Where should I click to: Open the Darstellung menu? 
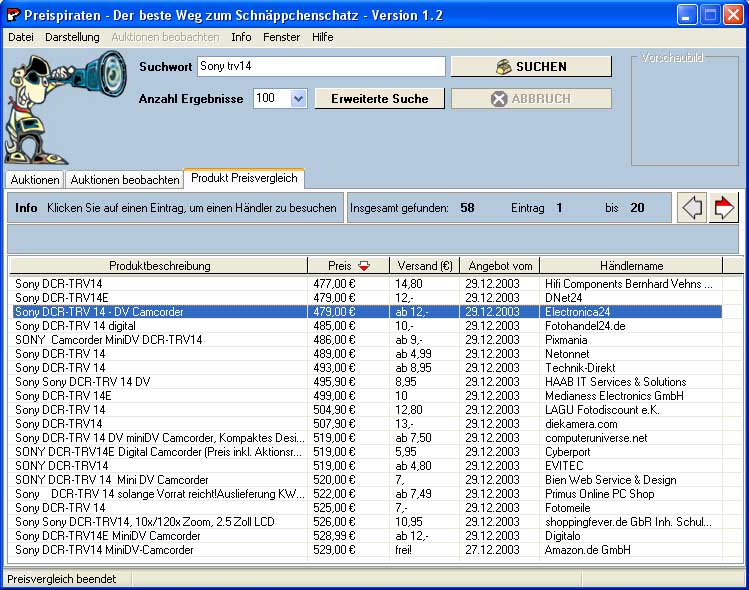coord(72,37)
